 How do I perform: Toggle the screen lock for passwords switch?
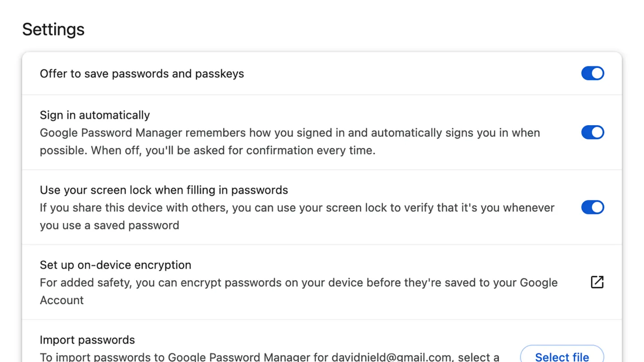point(593,207)
